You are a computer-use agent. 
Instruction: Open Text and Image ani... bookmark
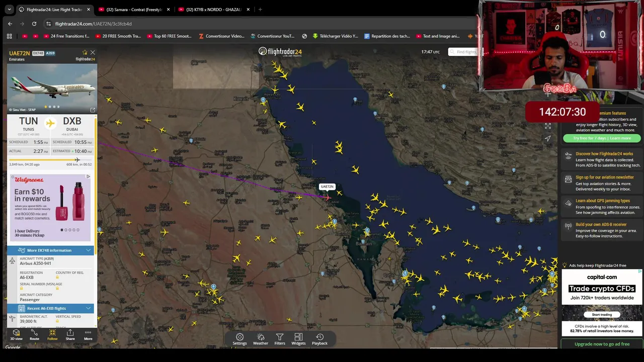point(438,36)
